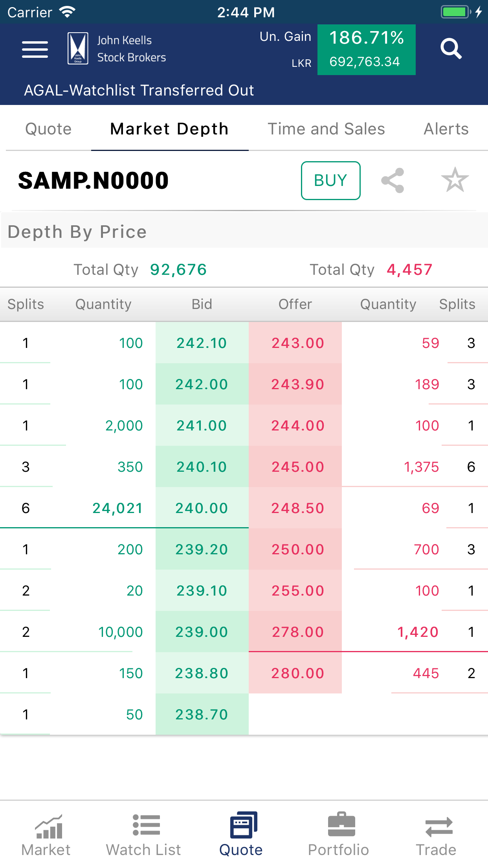Viewport: 488px width, 868px height.
Task: Open the Watch List icon
Action: click(146, 825)
